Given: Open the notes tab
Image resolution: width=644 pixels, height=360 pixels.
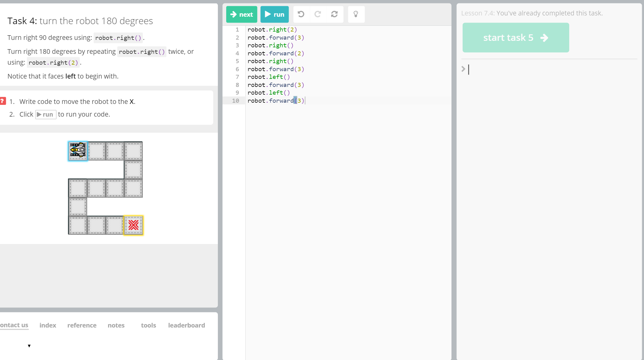Looking at the screenshot, I should click(x=116, y=325).
